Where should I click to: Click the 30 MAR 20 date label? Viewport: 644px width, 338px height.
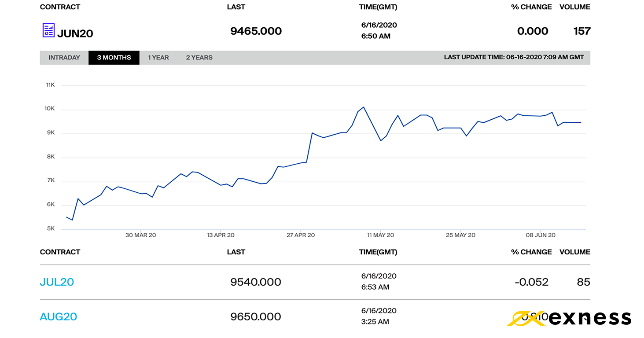point(141,235)
